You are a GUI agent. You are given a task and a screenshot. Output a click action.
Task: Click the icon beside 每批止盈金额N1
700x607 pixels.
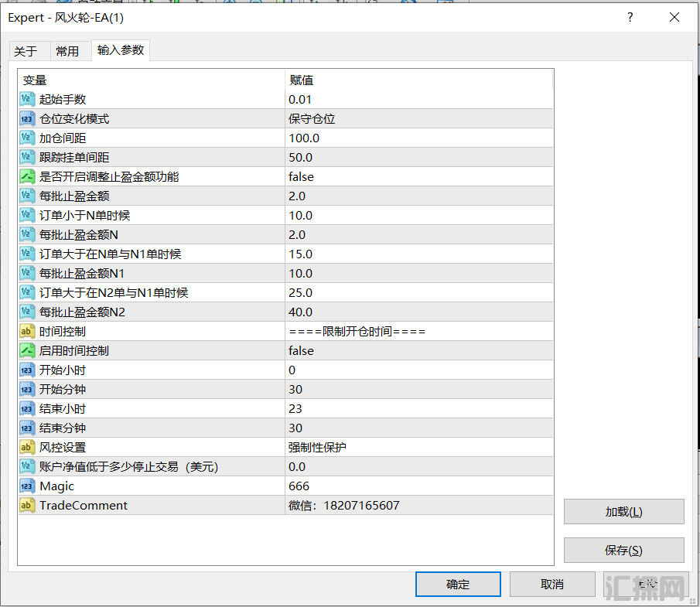click(27, 273)
